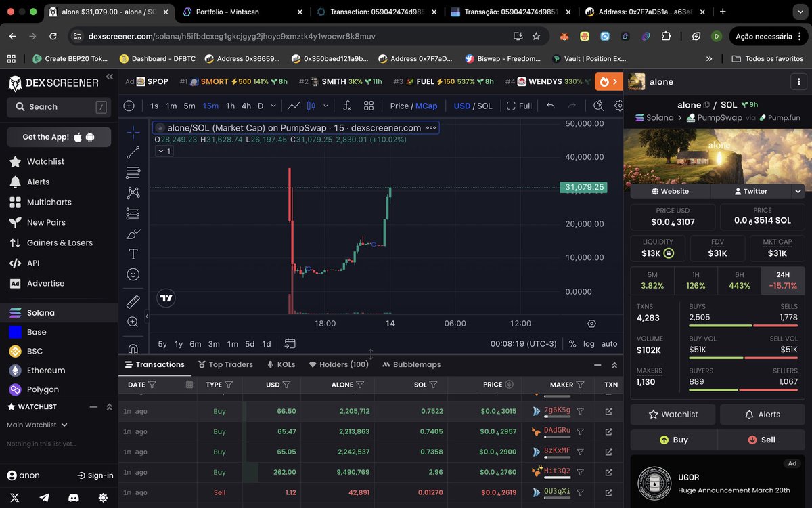Toggle Price / MCap chart mode
Screen dimensions: 812x508
click(x=413, y=106)
